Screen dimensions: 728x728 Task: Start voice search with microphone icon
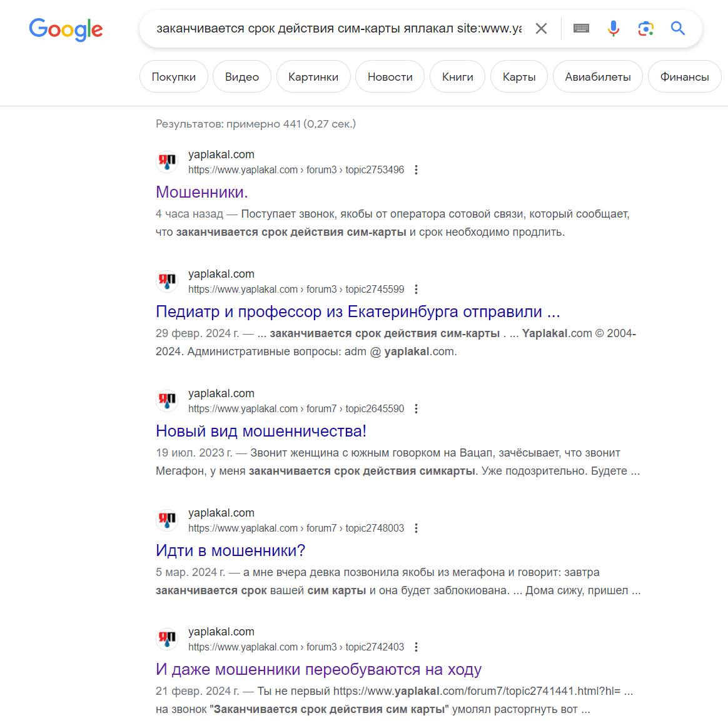[x=614, y=29]
